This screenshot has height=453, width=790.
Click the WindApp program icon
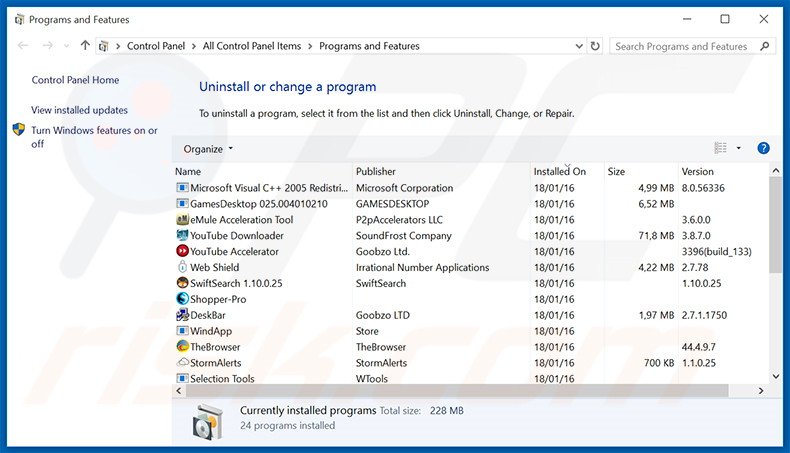click(x=182, y=331)
